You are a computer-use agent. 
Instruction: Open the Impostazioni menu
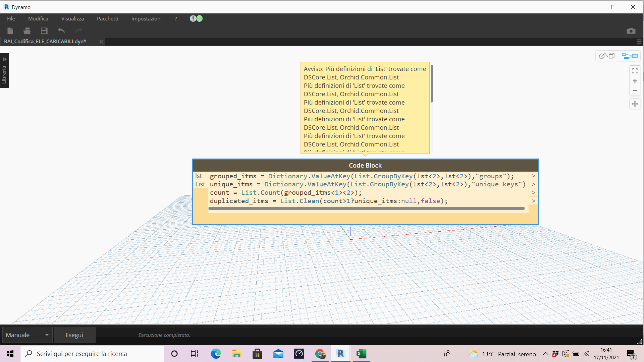[x=146, y=19]
